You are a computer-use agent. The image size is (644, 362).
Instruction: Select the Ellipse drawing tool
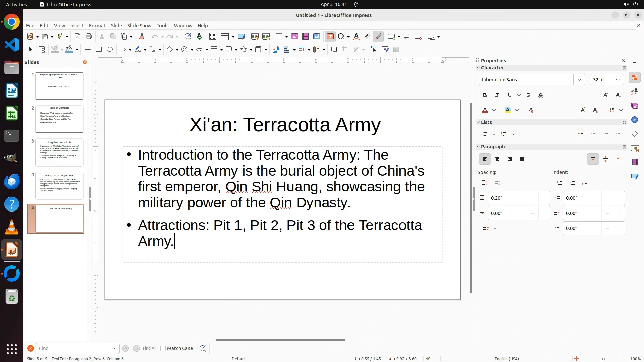point(110,50)
